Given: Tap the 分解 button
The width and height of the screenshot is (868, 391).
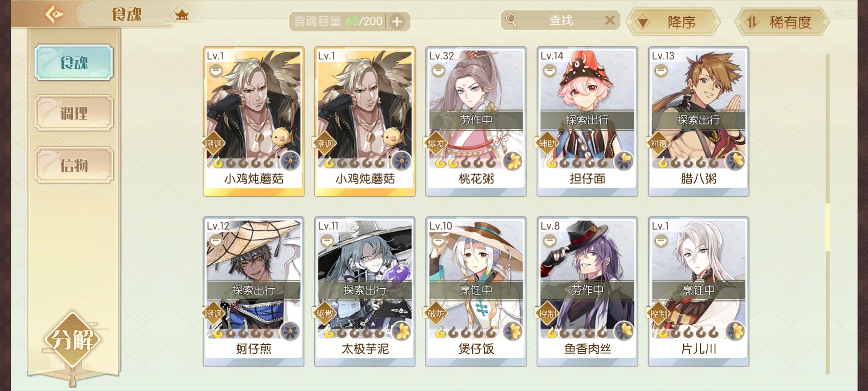Looking at the screenshot, I should tap(72, 339).
